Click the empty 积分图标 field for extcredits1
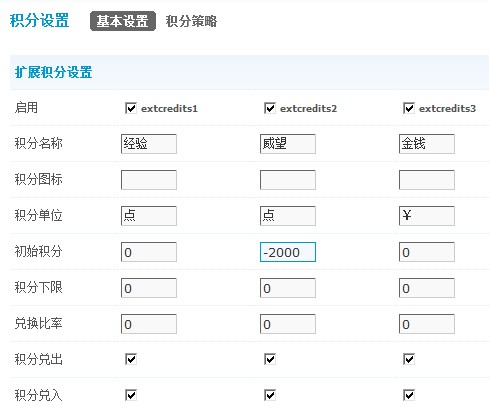This screenshot has height=408, width=489. [149, 180]
